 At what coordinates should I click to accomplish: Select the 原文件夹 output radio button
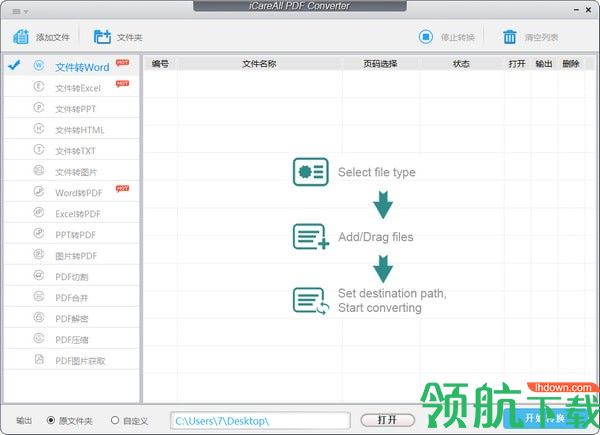(x=51, y=420)
